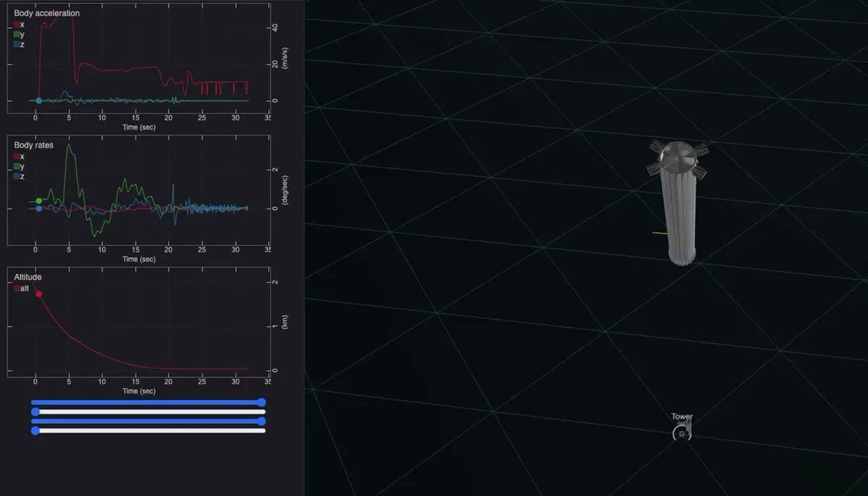Click the handle of the topmost blue slider

coord(262,402)
